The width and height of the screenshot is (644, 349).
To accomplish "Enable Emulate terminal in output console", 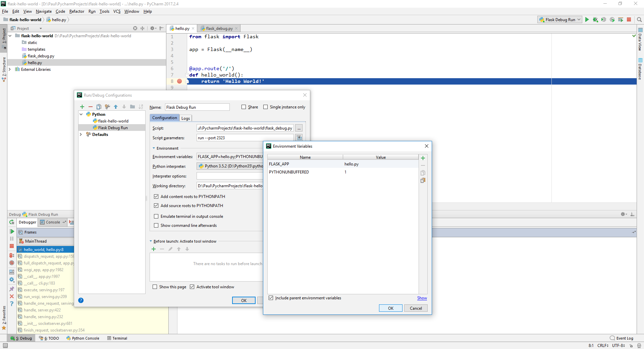I will pos(156,216).
